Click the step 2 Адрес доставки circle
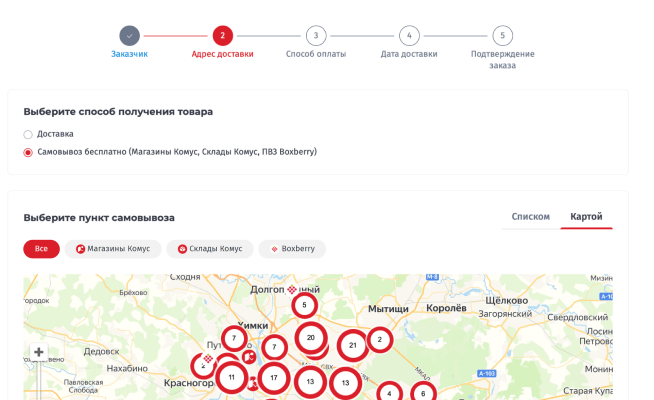Screen dimensions: 654x400 tap(223, 36)
